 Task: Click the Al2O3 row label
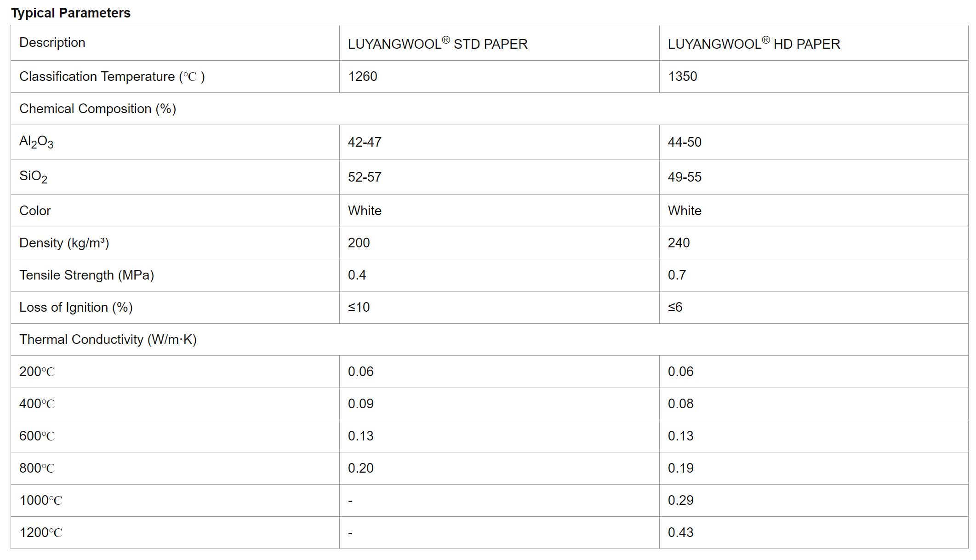click(x=36, y=142)
